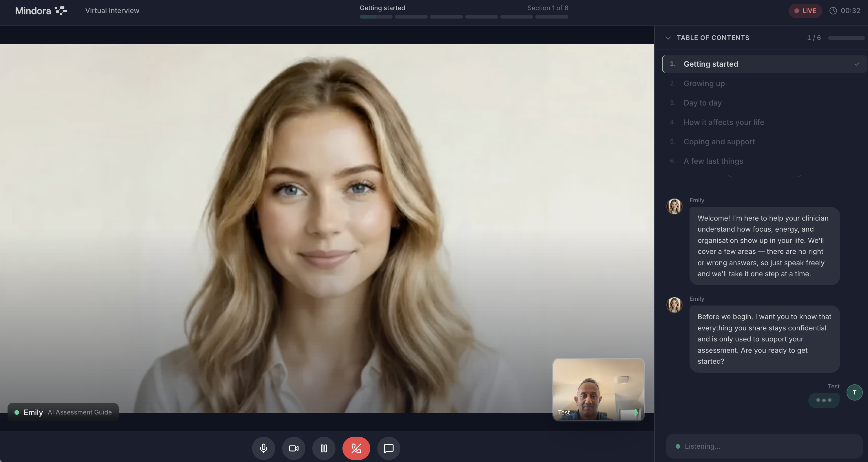Open the 'Growing up' section
Image resolution: width=868 pixels, height=462 pixels.
click(x=764, y=83)
